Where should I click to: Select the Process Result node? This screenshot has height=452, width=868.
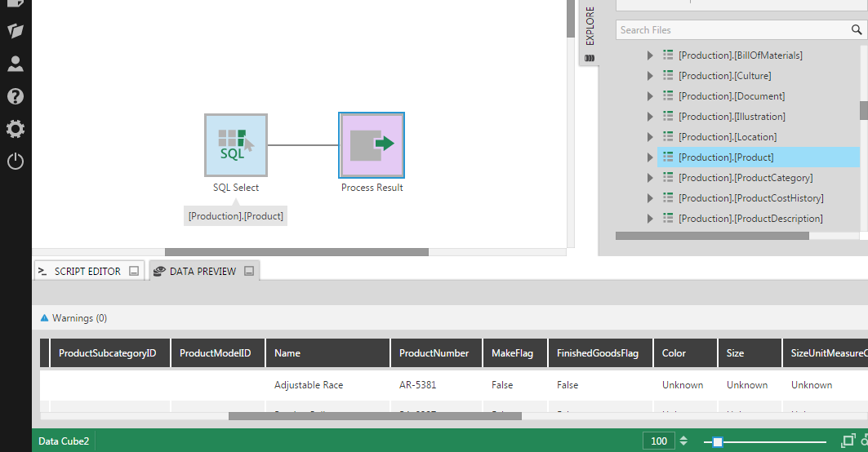[x=372, y=145]
